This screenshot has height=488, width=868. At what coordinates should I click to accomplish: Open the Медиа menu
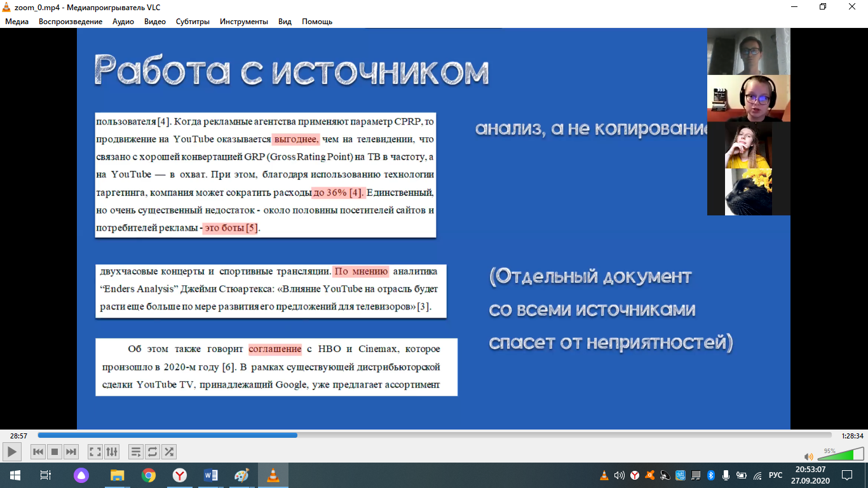17,22
